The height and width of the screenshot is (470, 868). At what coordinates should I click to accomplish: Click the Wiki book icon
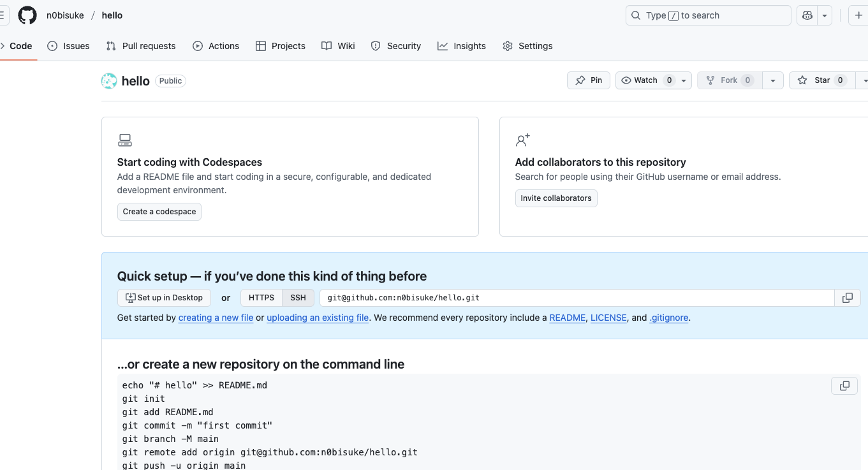327,46
